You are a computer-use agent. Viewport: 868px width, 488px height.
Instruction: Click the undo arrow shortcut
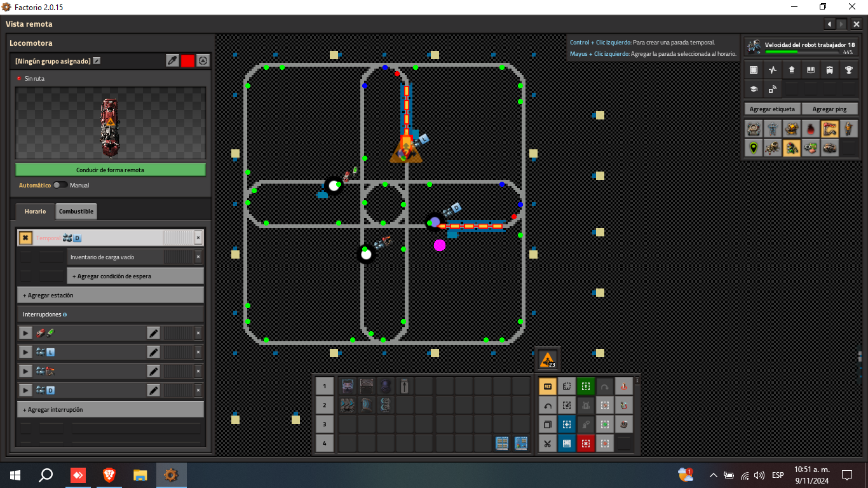coord(547,405)
